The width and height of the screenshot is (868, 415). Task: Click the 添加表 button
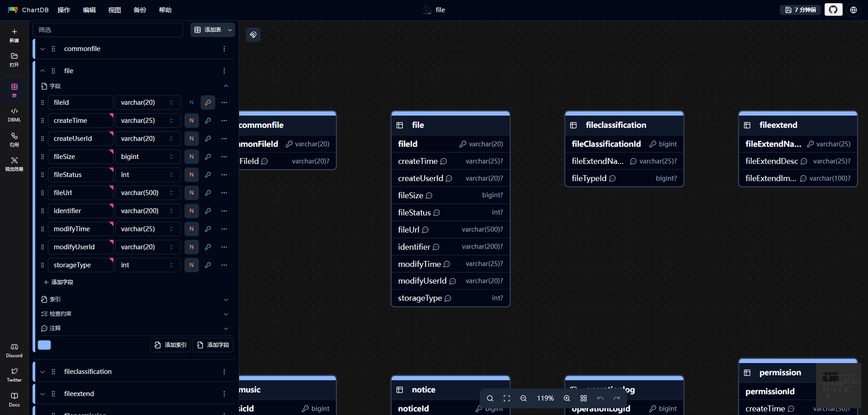click(208, 30)
